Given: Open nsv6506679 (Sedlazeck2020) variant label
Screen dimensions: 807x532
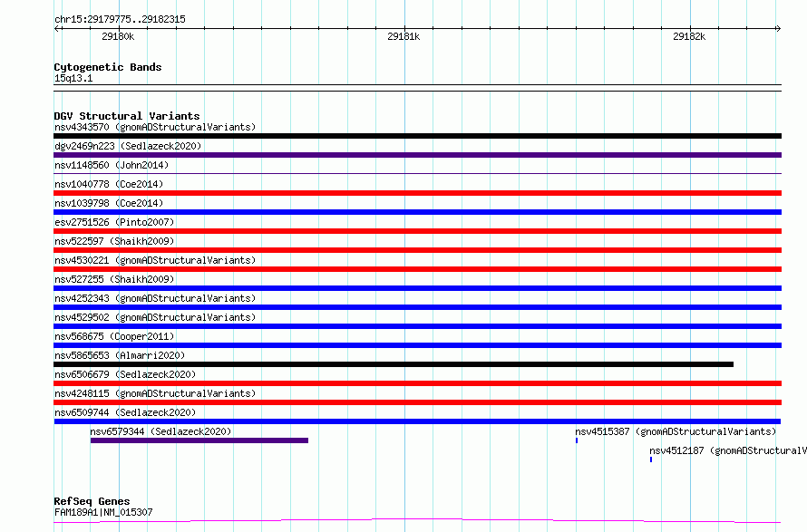Looking at the screenshot, I should tap(125, 374).
